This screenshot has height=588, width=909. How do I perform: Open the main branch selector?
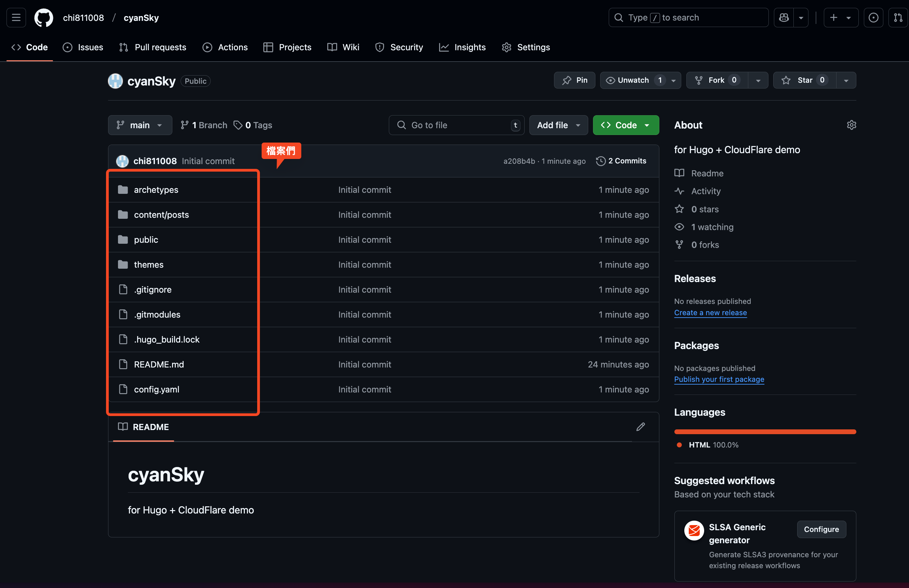[140, 125]
